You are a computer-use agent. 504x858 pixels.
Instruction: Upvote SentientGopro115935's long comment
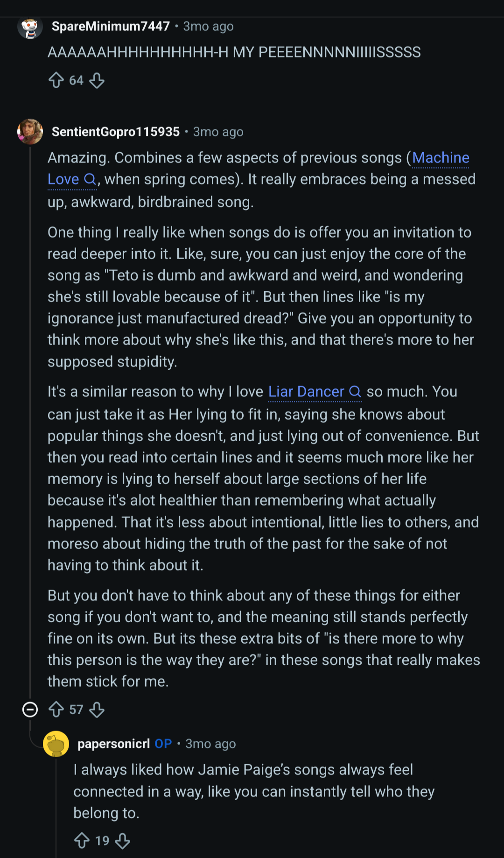pos(56,710)
